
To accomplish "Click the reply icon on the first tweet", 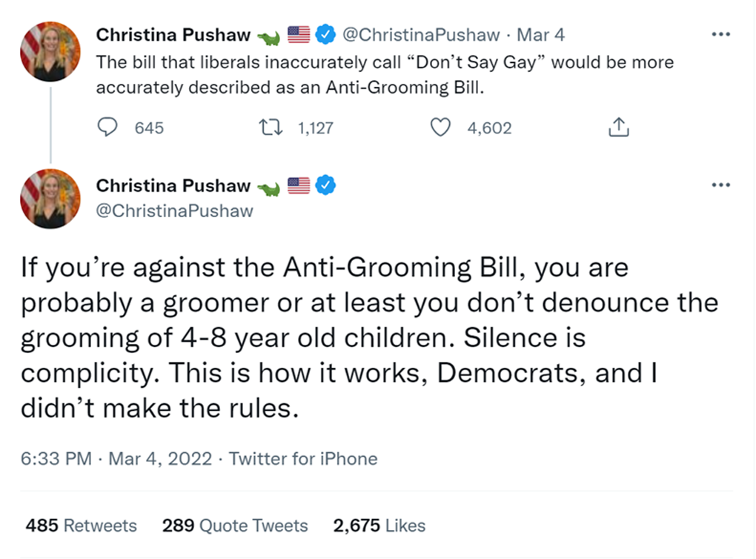I will point(108,128).
